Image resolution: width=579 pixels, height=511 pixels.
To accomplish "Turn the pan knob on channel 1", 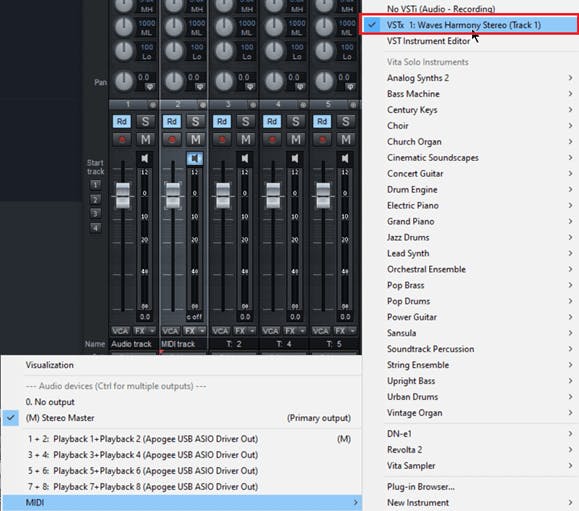I will [124, 81].
